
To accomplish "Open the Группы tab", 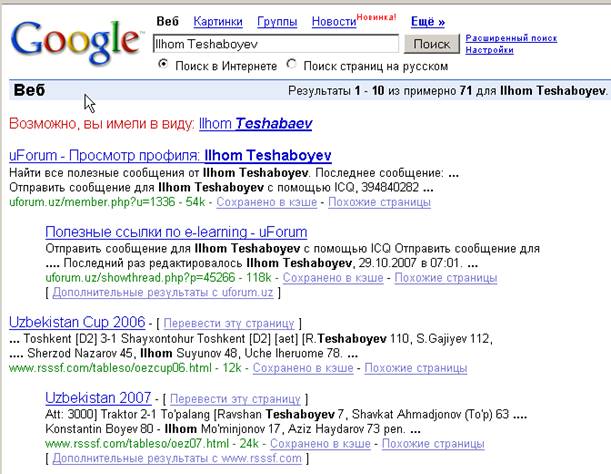I will (277, 21).
